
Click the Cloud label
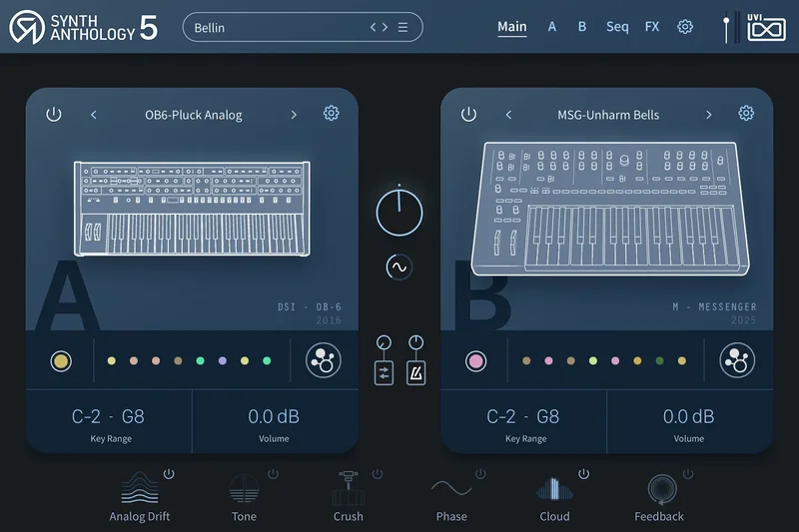pos(554,516)
